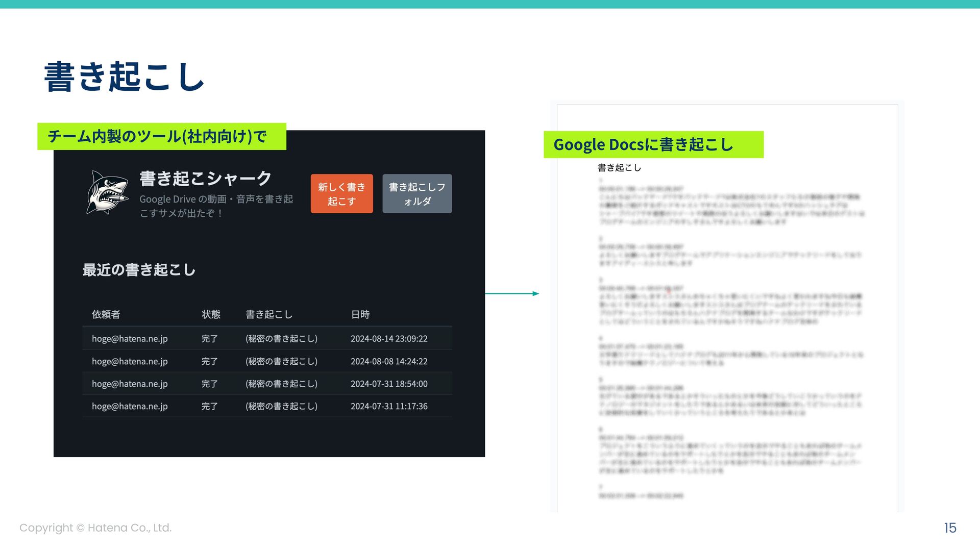Click the 最近の書き起こし section heading
This screenshot has height=551, width=980.
pyautogui.click(x=139, y=270)
